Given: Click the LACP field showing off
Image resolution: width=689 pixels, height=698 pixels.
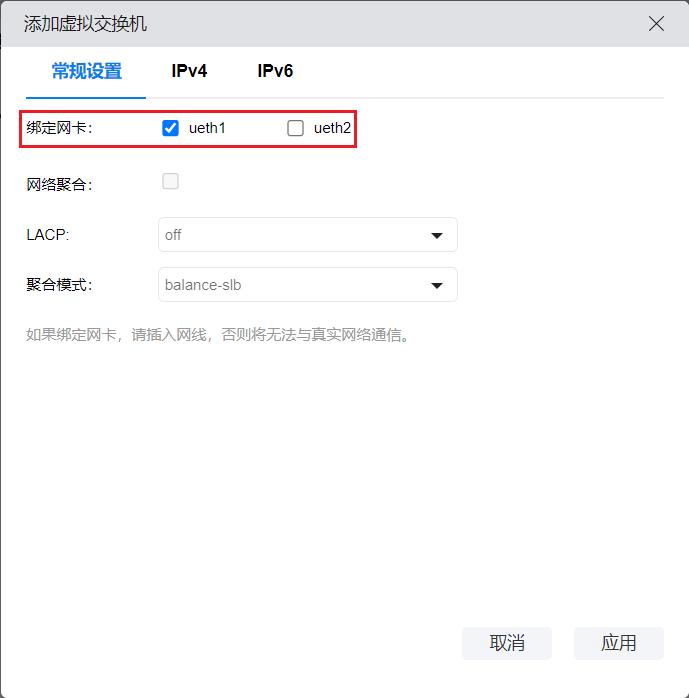Looking at the screenshot, I should click(290, 235).
